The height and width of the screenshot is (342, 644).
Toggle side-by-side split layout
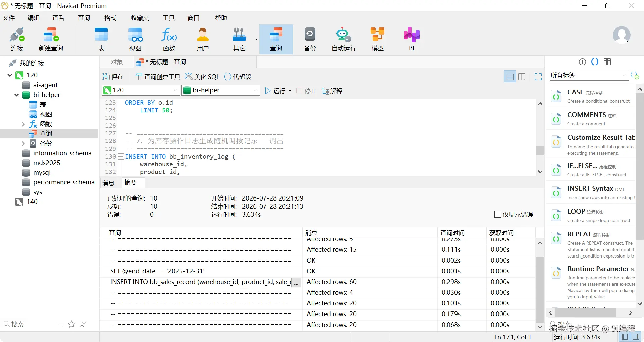coord(522,77)
